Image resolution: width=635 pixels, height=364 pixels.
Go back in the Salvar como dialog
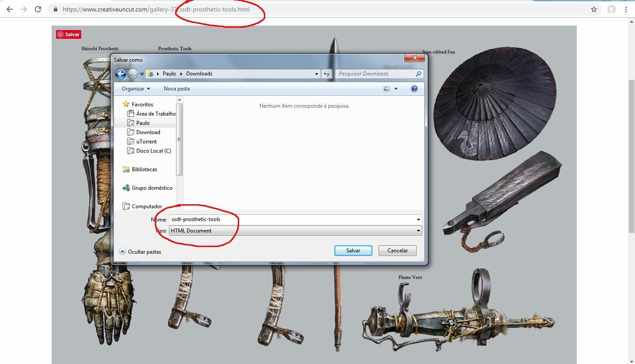[x=120, y=74]
